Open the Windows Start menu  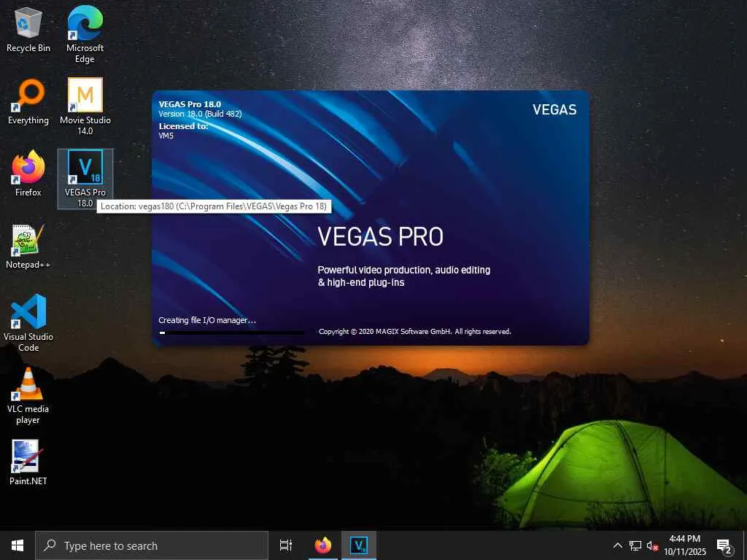coord(18,545)
